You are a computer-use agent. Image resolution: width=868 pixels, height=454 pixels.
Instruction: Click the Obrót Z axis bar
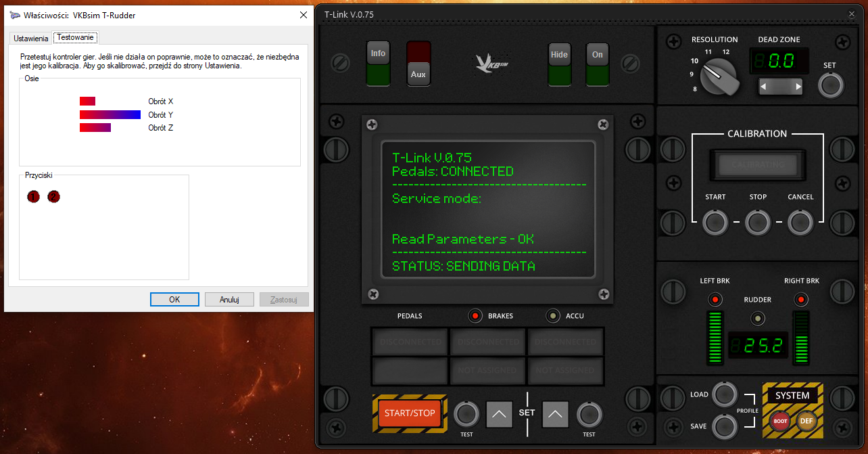(x=95, y=128)
